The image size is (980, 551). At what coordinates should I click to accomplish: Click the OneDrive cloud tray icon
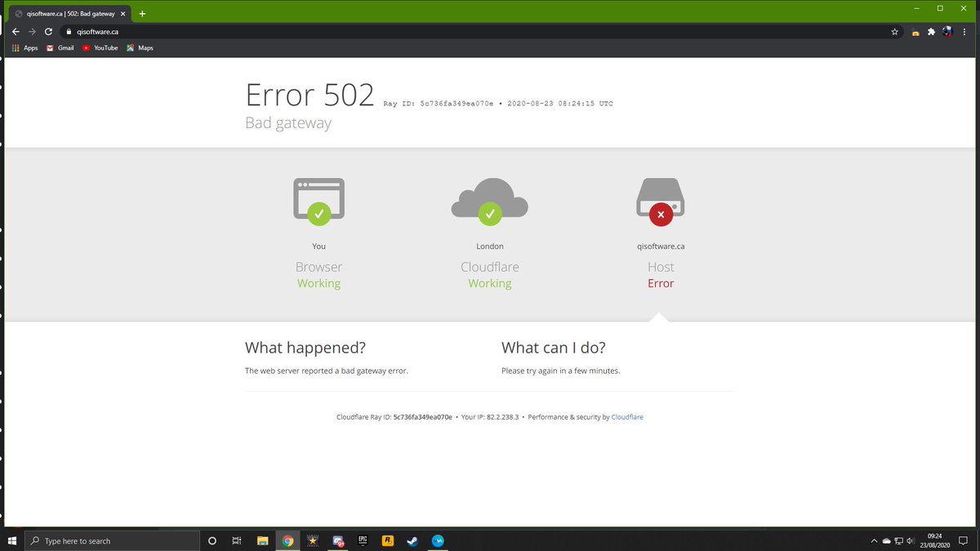[887, 540]
